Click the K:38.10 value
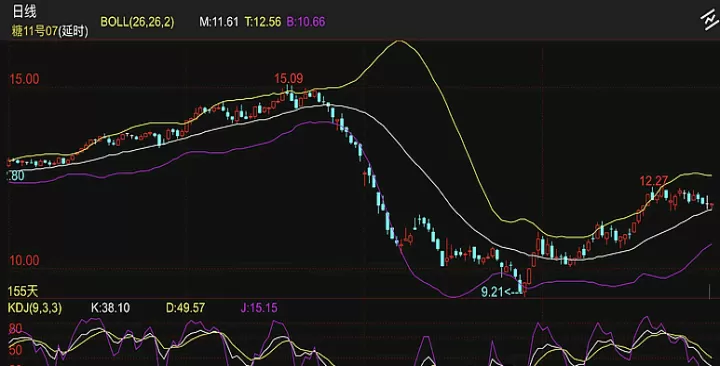Viewport: 720px width, 366px height. coord(110,308)
